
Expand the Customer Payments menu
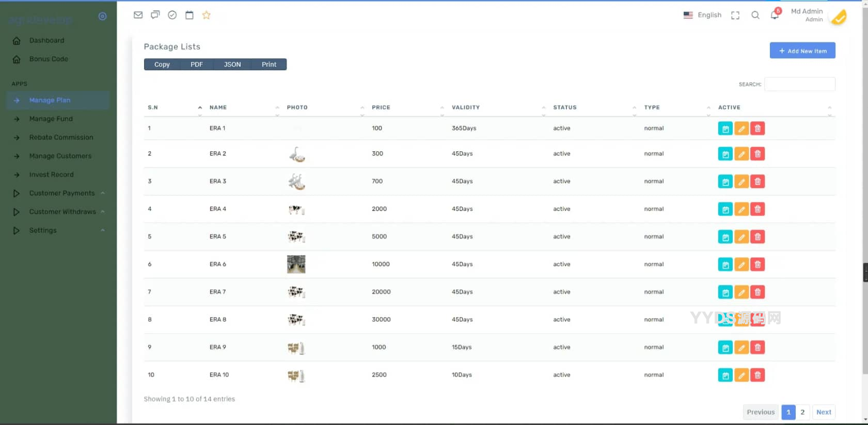pyautogui.click(x=62, y=193)
